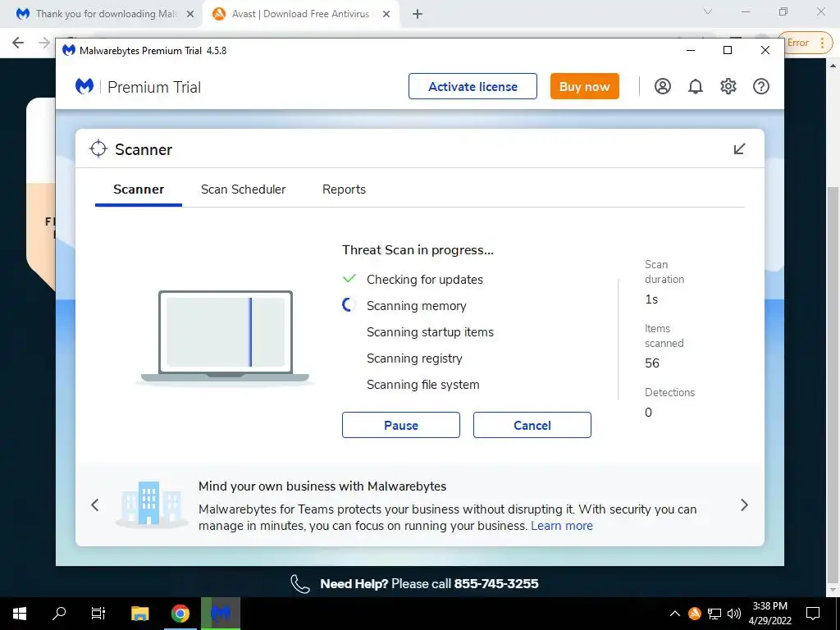The height and width of the screenshot is (630, 840).
Task: Open the volume tray icon
Action: pos(734,614)
